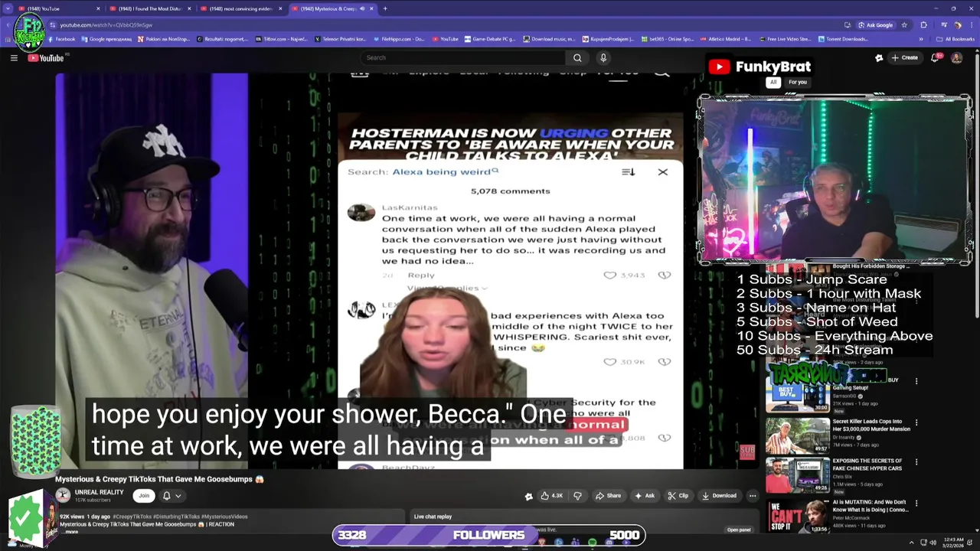The height and width of the screenshot is (551, 980).
Task: Dislike the video with thumbs down
Action: tap(577, 495)
